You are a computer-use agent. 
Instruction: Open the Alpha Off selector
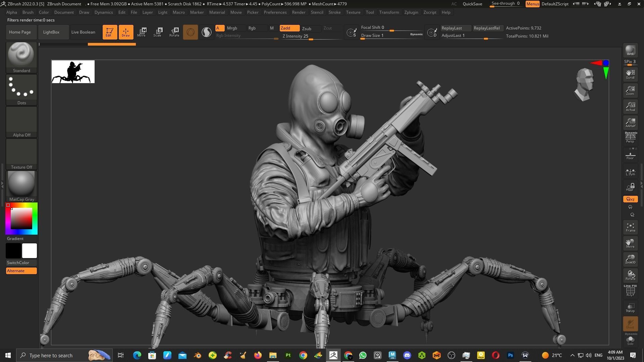21,122
